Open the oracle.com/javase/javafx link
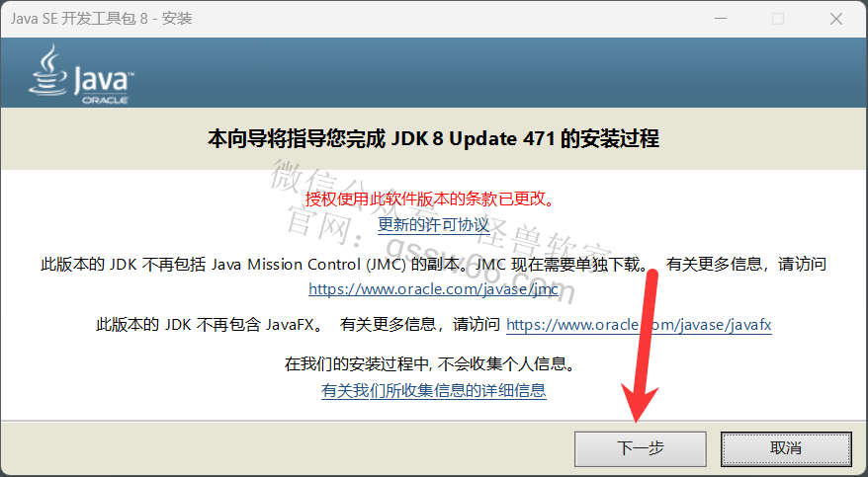The image size is (868, 477). tap(639, 325)
